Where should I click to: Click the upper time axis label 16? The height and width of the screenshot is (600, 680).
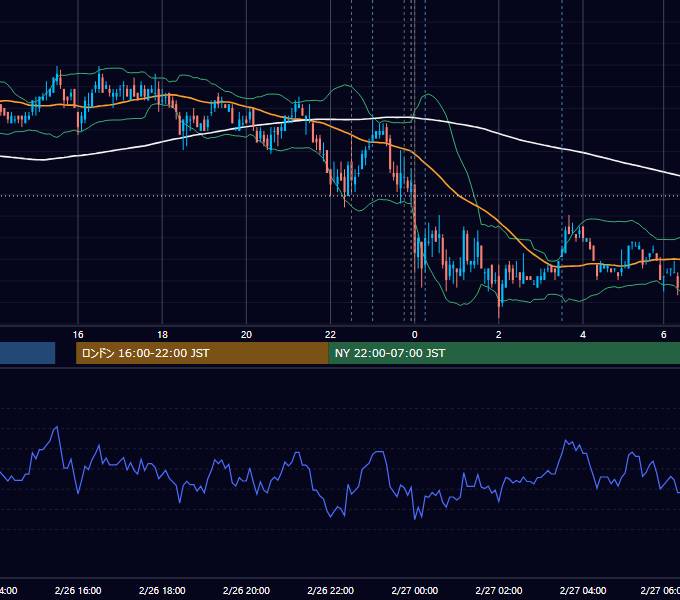coord(78,335)
